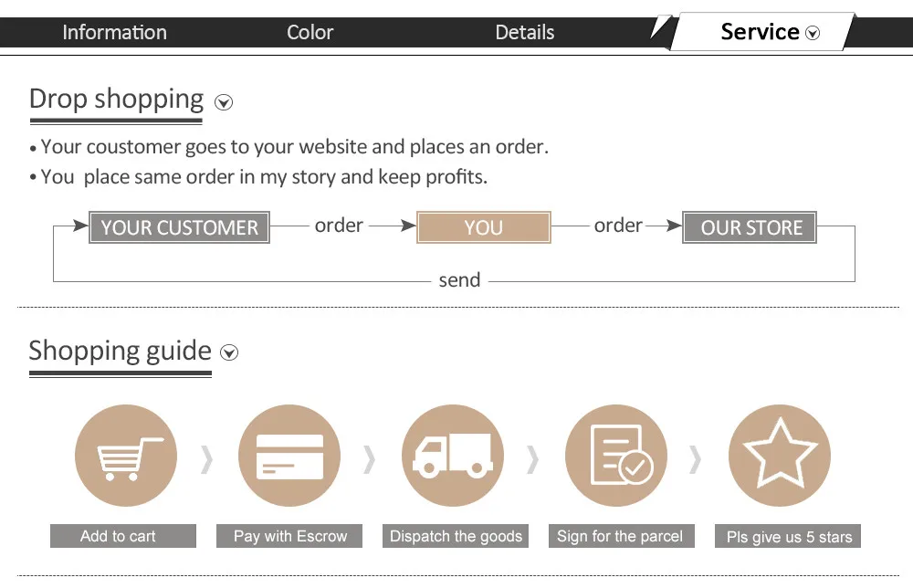Click Pls give us 5 stars

tap(788, 536)
